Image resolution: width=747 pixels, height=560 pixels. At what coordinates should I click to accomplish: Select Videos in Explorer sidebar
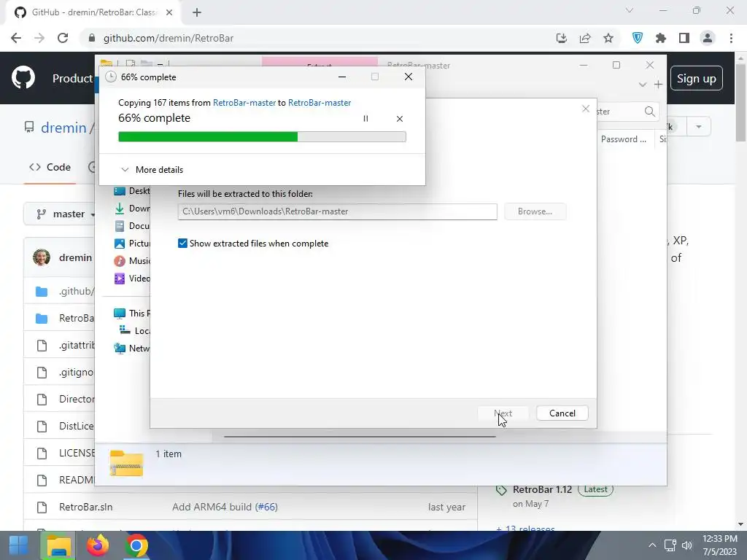click(132, 278)
